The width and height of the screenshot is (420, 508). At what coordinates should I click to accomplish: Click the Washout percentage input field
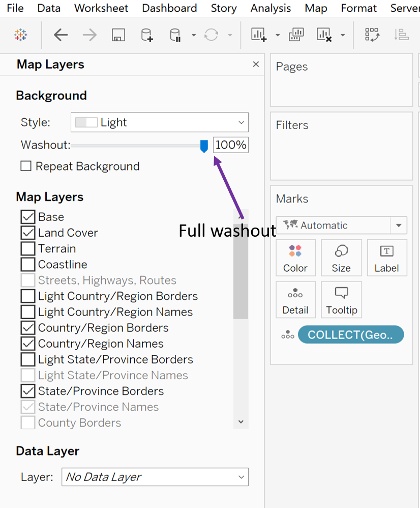click(x=231, y=145)
